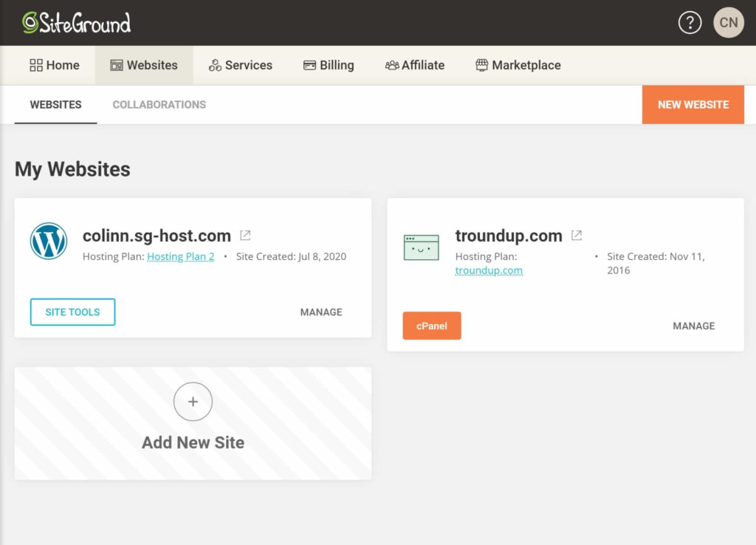Click the NEW WEBSITE button
The height and width of the screenshot is (545, 756).
[x=693, y=105]
